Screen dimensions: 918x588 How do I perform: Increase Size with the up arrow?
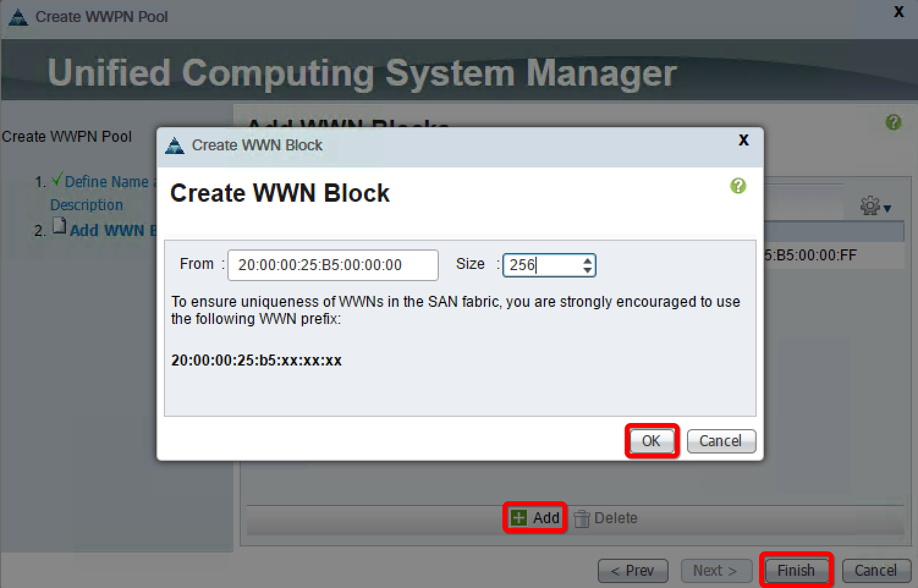pyautogui.click(x=587, y=260)
